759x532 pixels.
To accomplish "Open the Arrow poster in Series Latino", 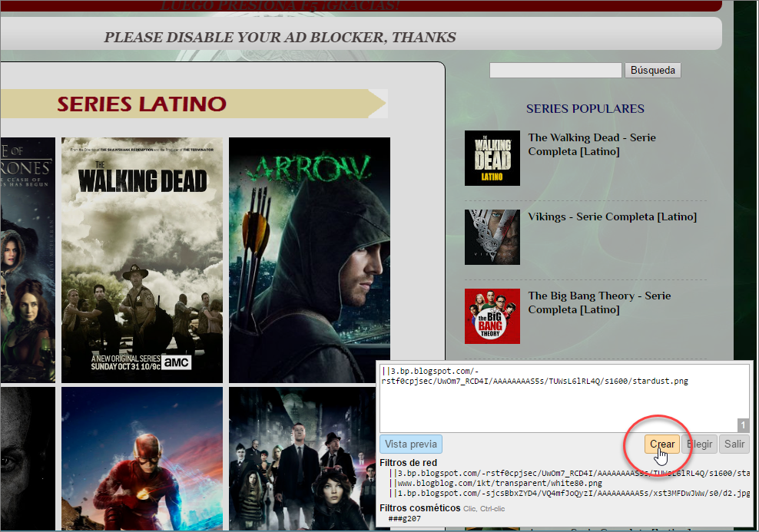I will [x=310, y=259].
